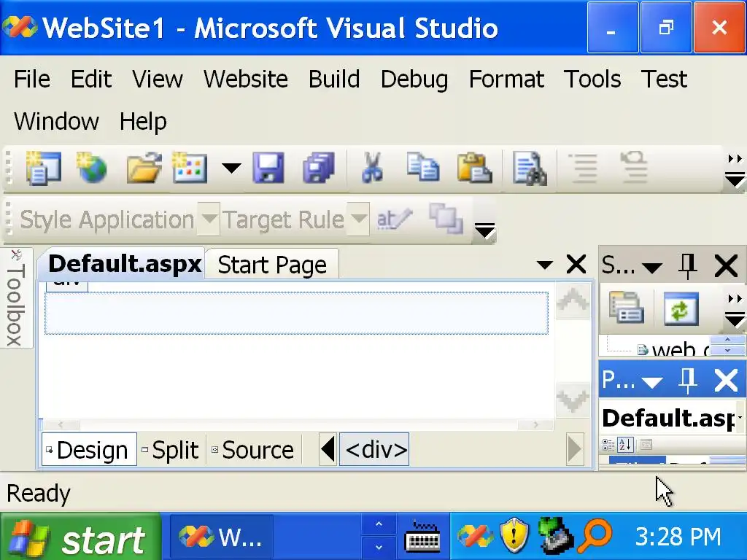
Task: Open the Edit menu
Action: pos(91,79)
